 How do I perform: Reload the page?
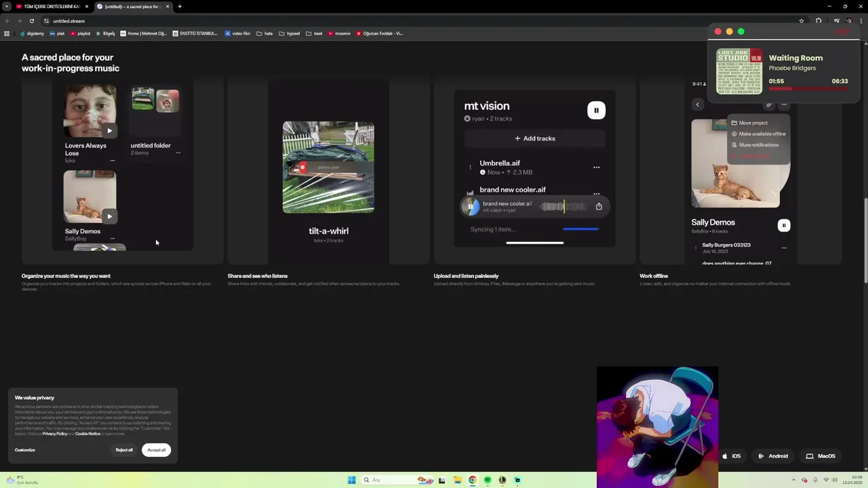tap(31, 21)
